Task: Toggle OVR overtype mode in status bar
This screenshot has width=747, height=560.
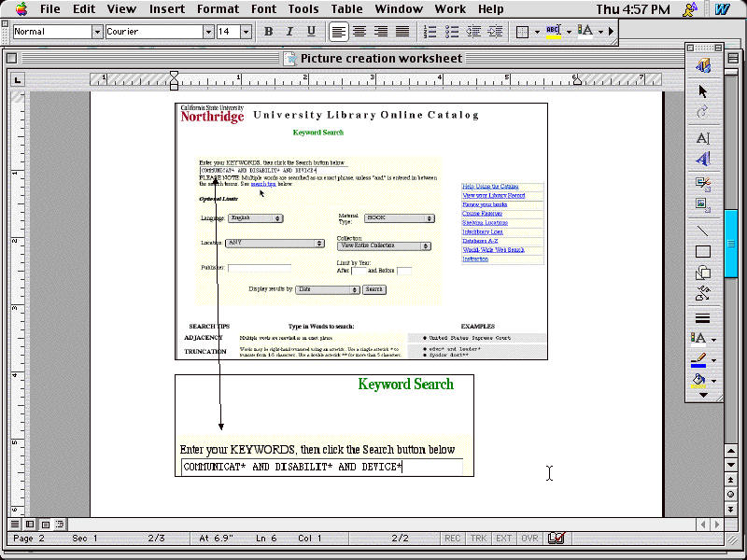Action: pyautogui.click(x=529, y=539)
